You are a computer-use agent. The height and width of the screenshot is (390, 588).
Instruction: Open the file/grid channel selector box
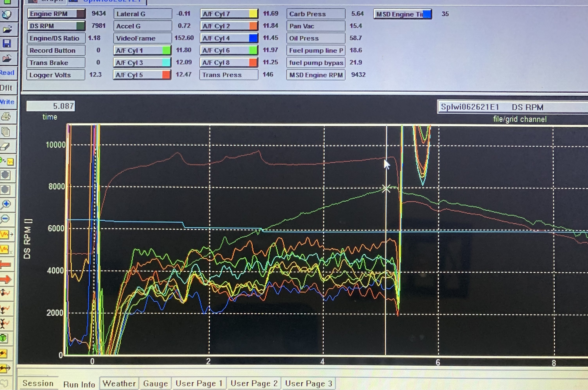pyautogui.click(x=512, y=107)
